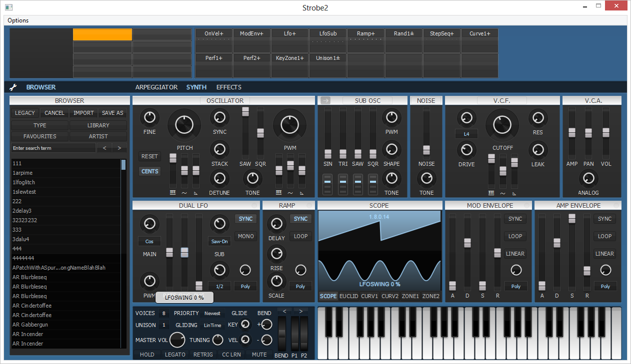Click the MASTER VOL knob
The image size is (631, 364).
pos(177,340)
